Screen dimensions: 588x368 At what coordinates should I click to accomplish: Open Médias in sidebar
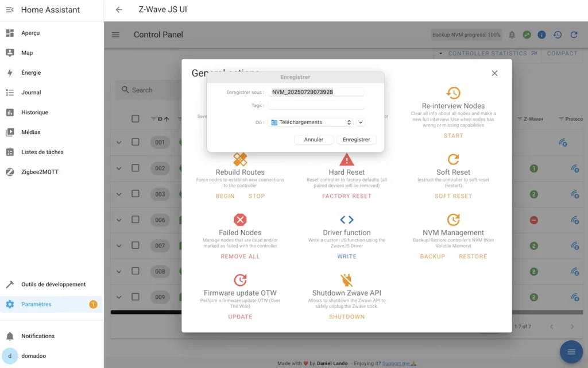tap(52, 132)
